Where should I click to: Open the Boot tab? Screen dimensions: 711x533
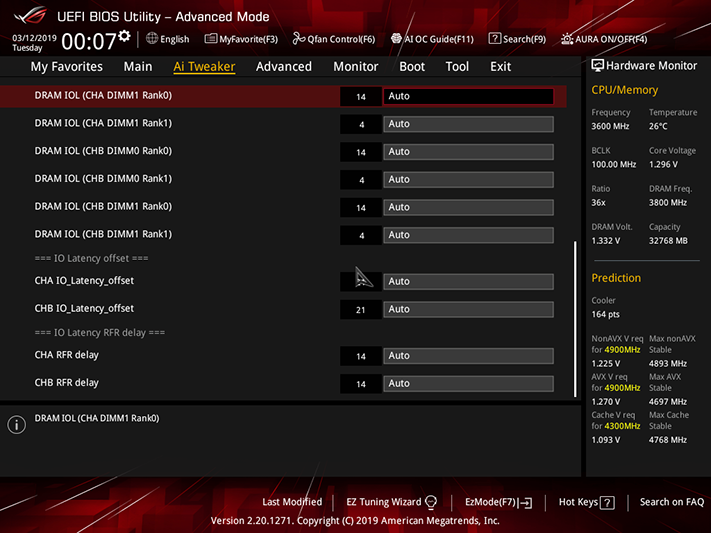(x=412, y=67)
